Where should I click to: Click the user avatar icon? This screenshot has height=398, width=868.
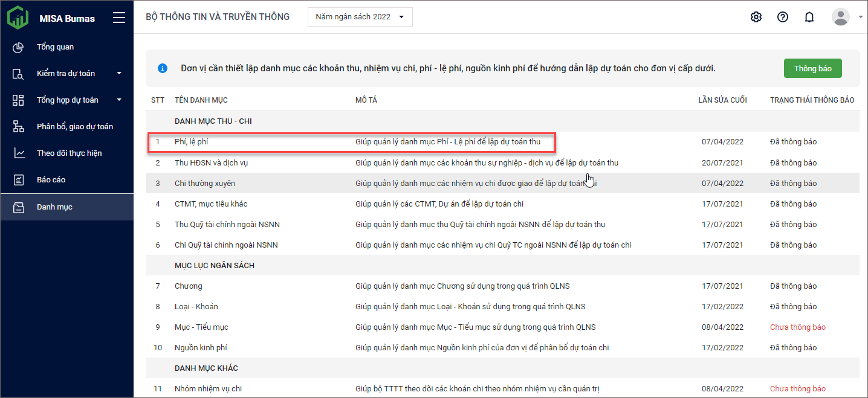840,17
